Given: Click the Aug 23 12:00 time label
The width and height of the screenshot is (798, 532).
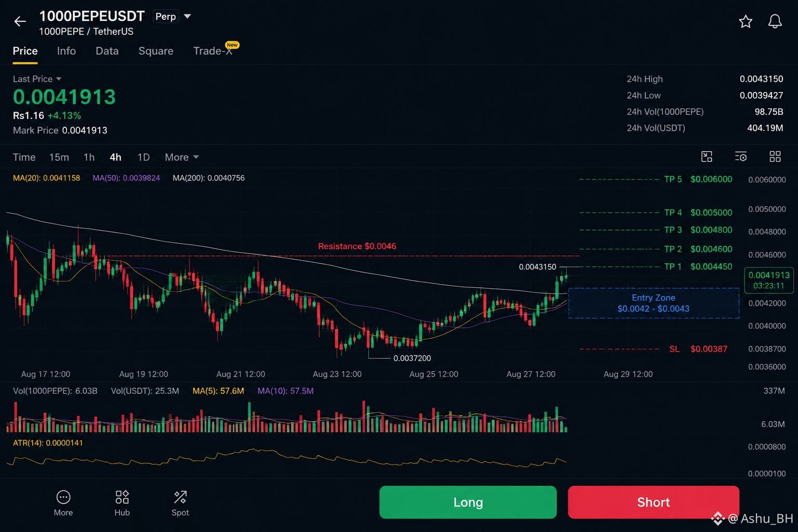Looking at the screenshot, I should tap(337, 374).
